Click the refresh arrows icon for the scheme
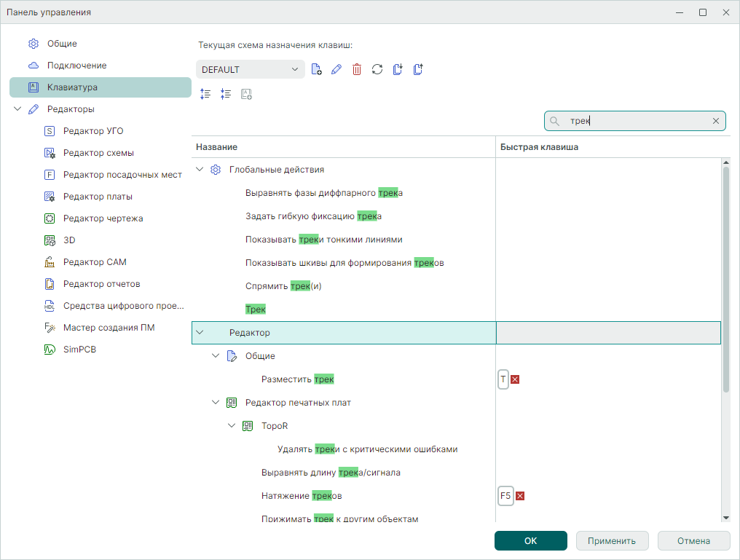The height and width of the screenshot is (560, 740). pyautogui.click(x=377, y=70)
